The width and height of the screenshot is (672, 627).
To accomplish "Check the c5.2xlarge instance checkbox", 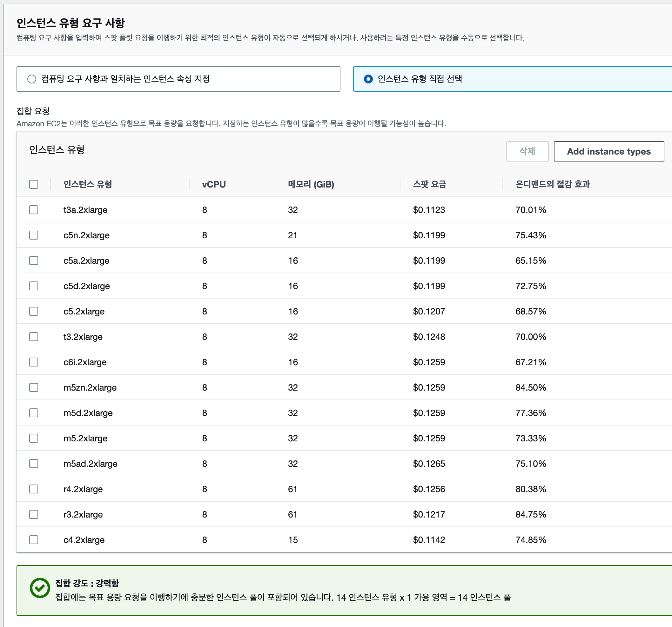I will (33, 311).
